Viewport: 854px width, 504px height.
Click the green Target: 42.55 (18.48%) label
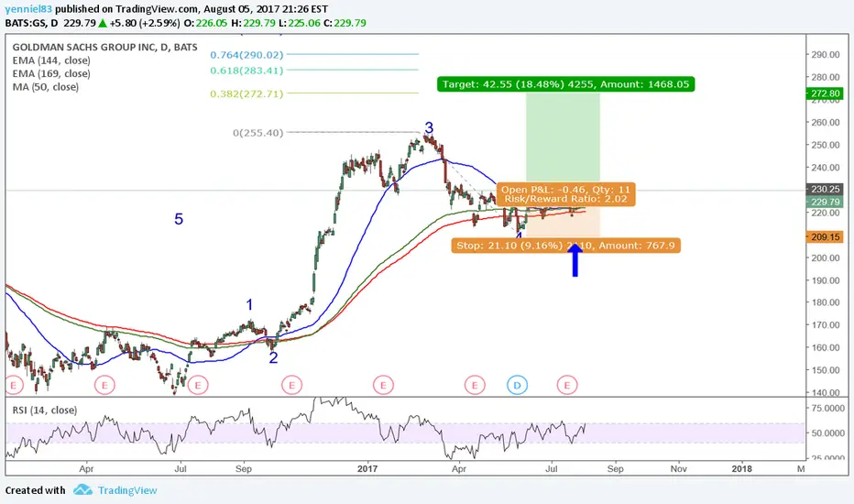(565, 84)
